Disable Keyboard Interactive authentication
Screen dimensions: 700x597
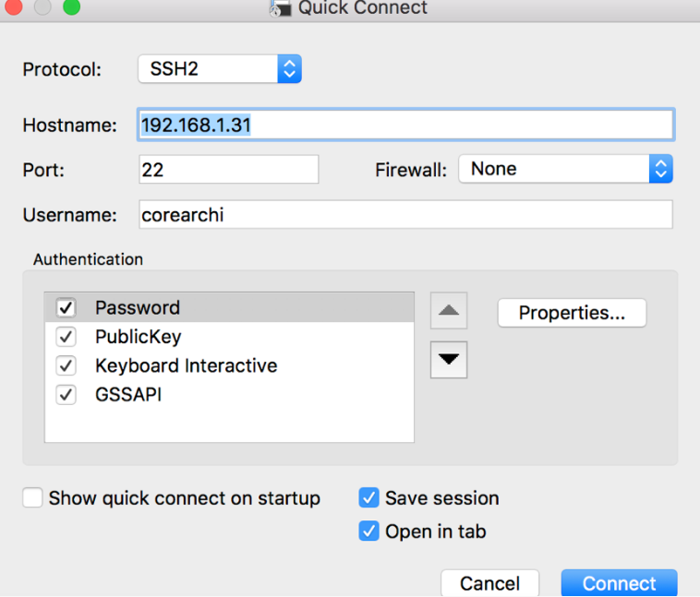[x=66, y=366]
